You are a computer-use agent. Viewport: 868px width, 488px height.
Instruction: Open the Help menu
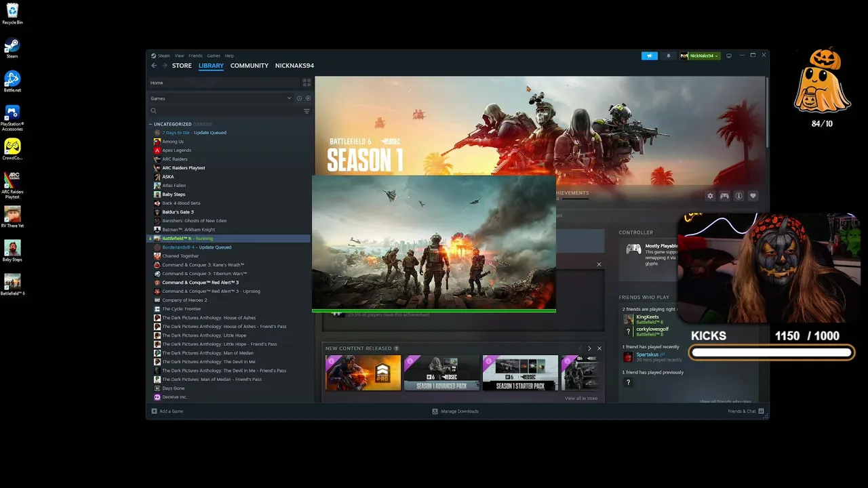(x=229, y=56)
